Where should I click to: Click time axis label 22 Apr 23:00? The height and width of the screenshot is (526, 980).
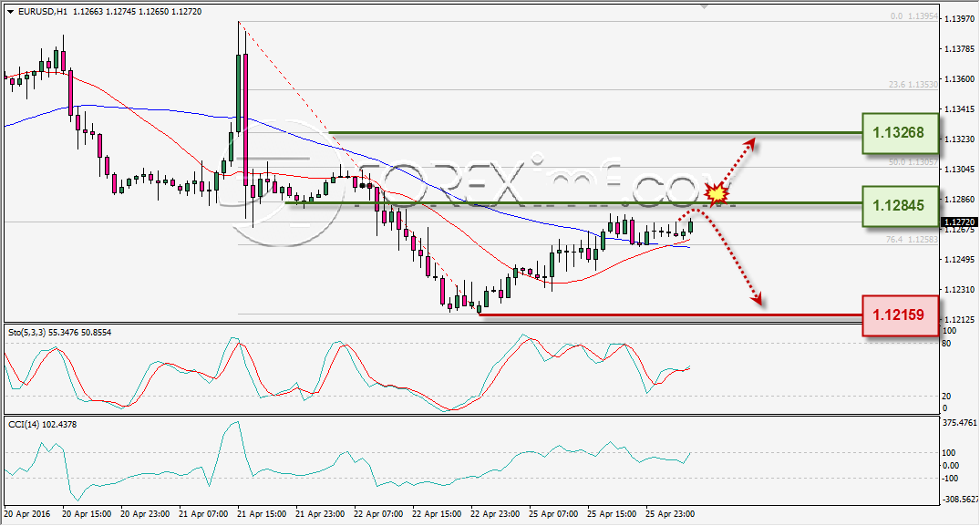coord(495,513)
